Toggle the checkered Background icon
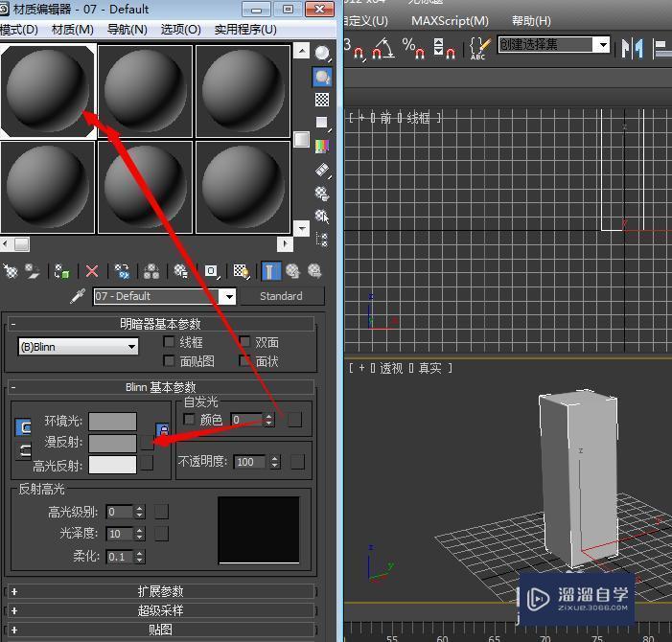 pyautogui.click(x=322, y=100)
